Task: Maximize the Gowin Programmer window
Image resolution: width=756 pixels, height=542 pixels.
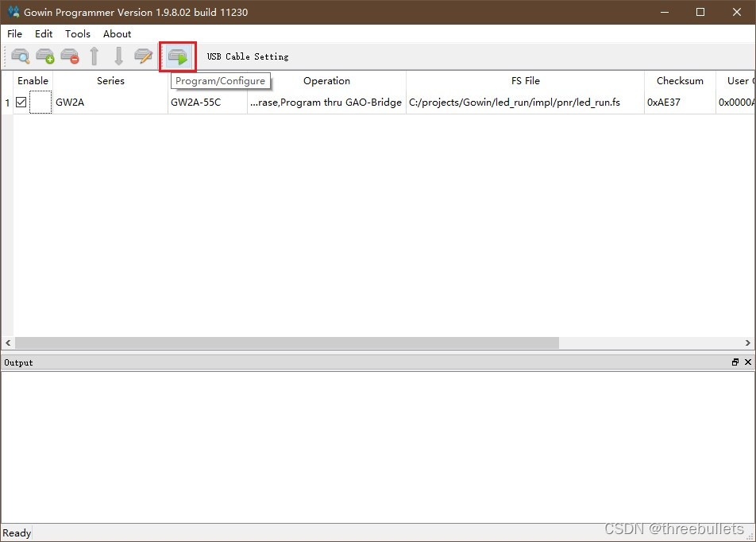Action: pyautogui.click(x=700, y=12)
